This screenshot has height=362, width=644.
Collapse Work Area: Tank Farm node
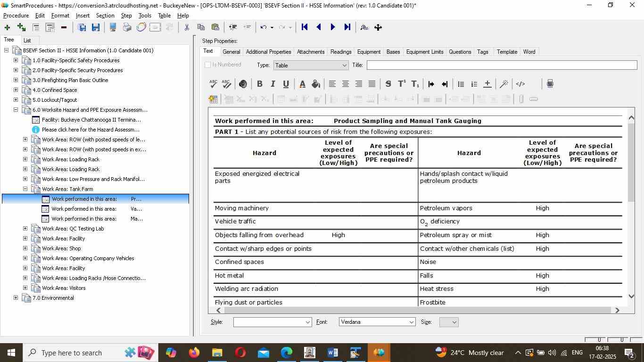[25, 189]
